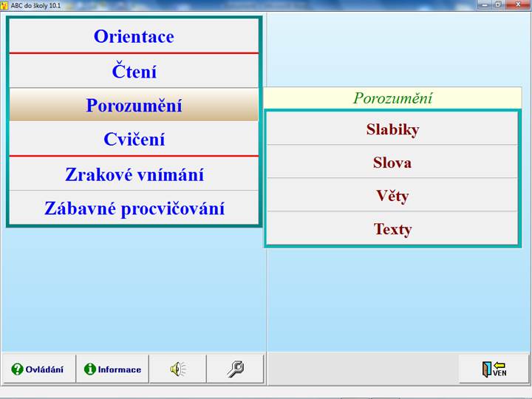Minimize the ABC do školy window
The image size is (532, 399).
[484, 4]
